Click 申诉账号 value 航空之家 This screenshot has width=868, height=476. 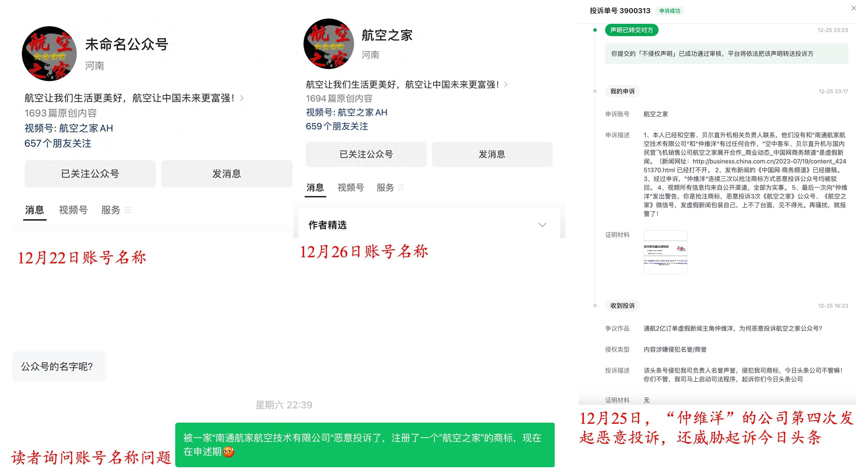tap(656, 114)
